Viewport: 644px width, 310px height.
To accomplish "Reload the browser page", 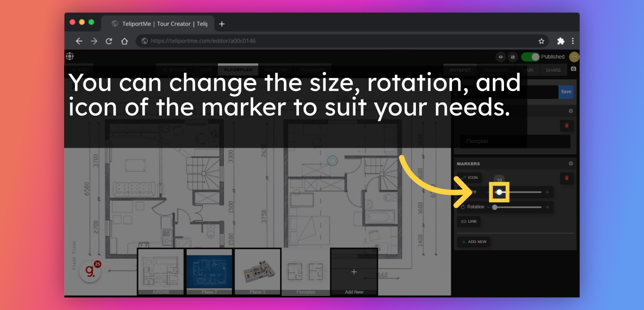I will click(x=109, y=41).
